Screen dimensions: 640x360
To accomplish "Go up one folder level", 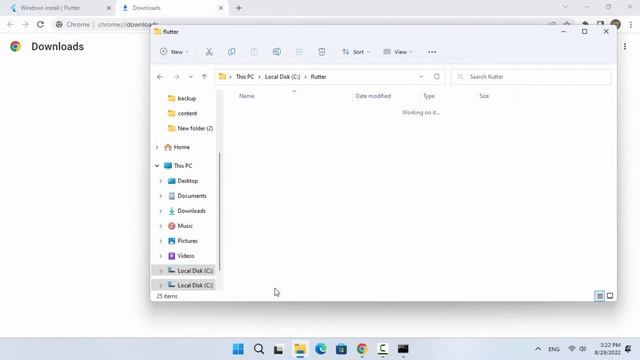I will click(x=204, y=77).
